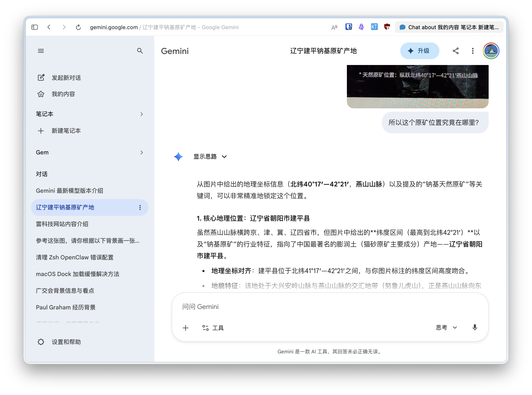Open the conversation options three-dot menu top right
The height and width of the screenshot is (395, 532).
point(472,51)
